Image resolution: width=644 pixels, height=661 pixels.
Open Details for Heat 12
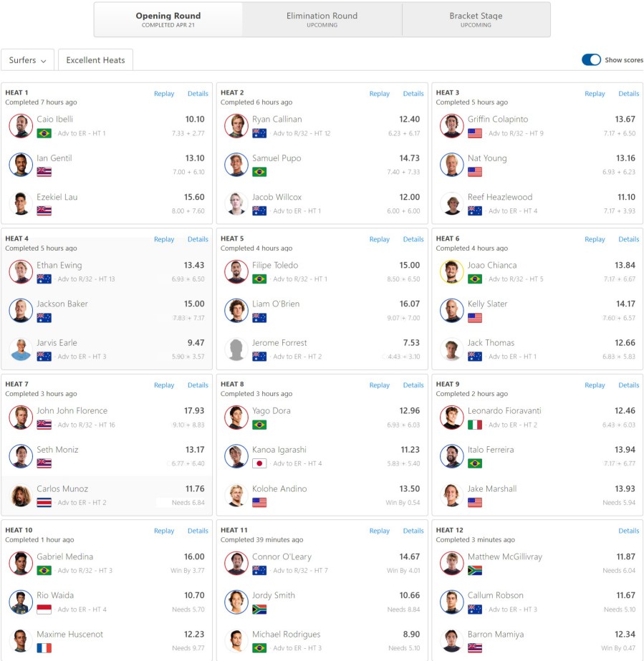pyautogui.click(x=628, y=531)
